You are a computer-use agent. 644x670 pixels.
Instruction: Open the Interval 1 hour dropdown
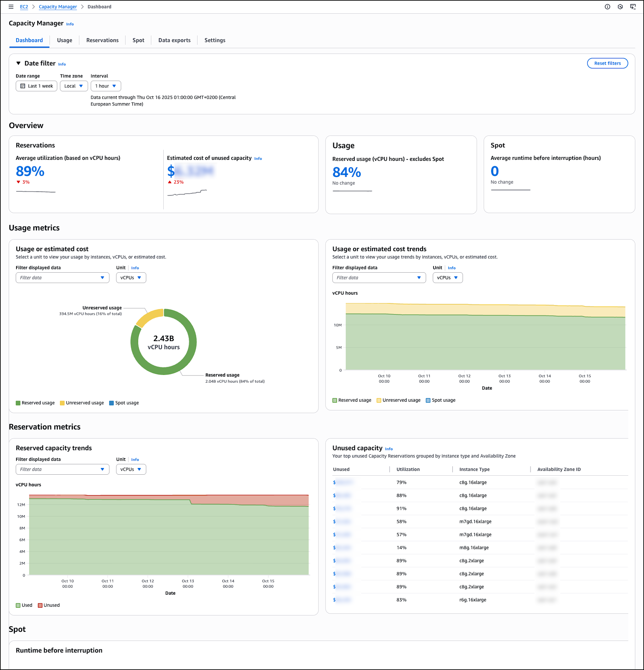106,86
